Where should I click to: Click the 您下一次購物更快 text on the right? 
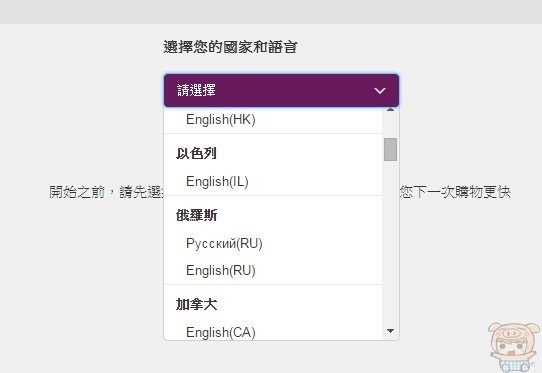[455, 192]
